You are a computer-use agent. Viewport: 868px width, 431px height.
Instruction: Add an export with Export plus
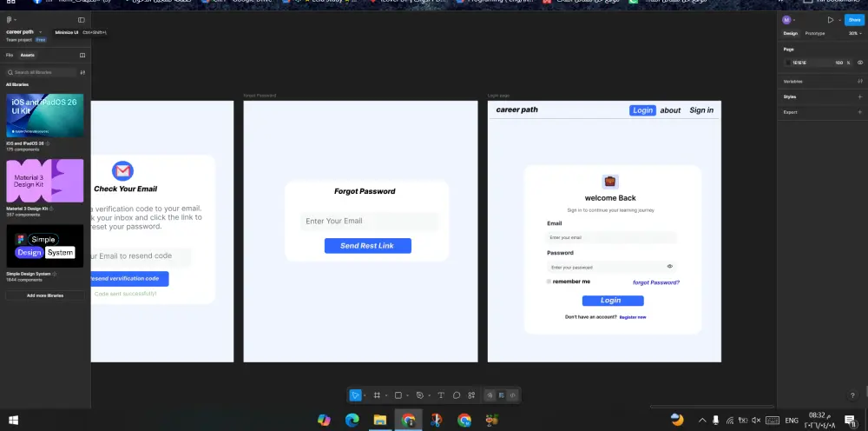860,112
